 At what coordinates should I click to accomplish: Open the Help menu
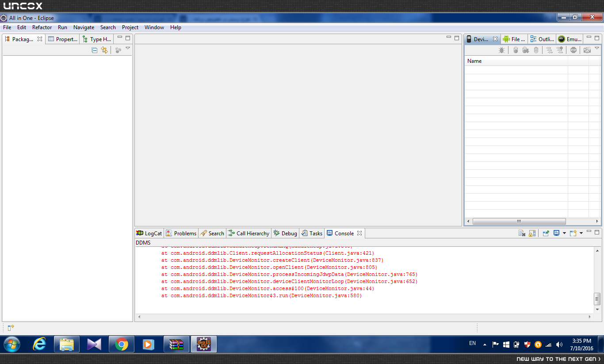[x=176, y=27]
